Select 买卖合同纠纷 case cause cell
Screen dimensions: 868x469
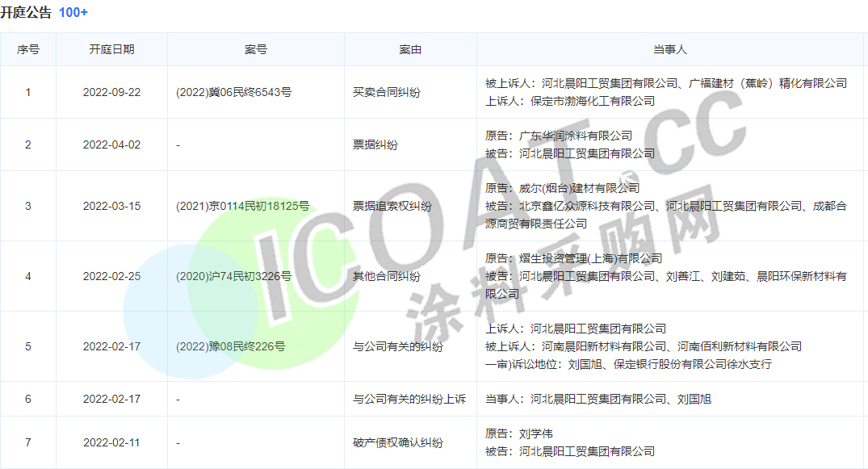[x=387, y=92]
